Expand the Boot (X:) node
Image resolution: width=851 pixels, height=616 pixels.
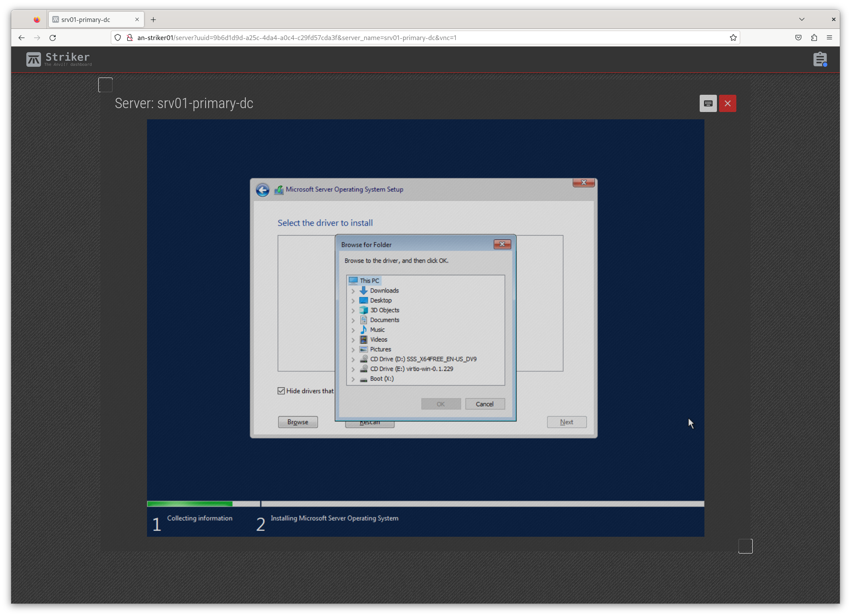coord(353,379)
